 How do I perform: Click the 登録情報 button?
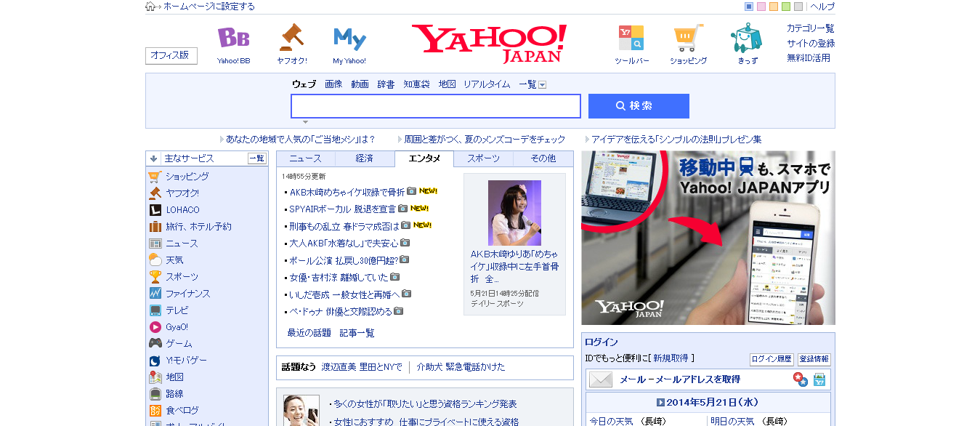pos(814,359)
